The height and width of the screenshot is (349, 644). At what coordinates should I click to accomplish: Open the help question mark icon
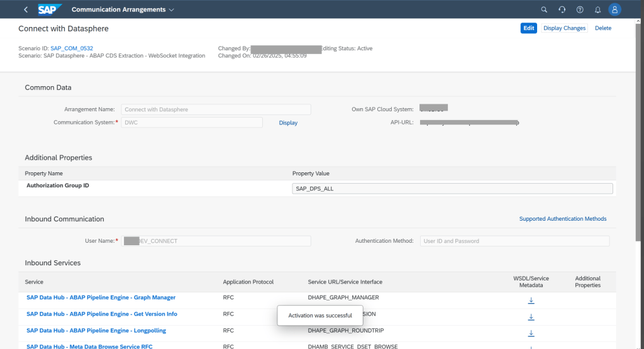pyautogui.click(x=580, y=9)
